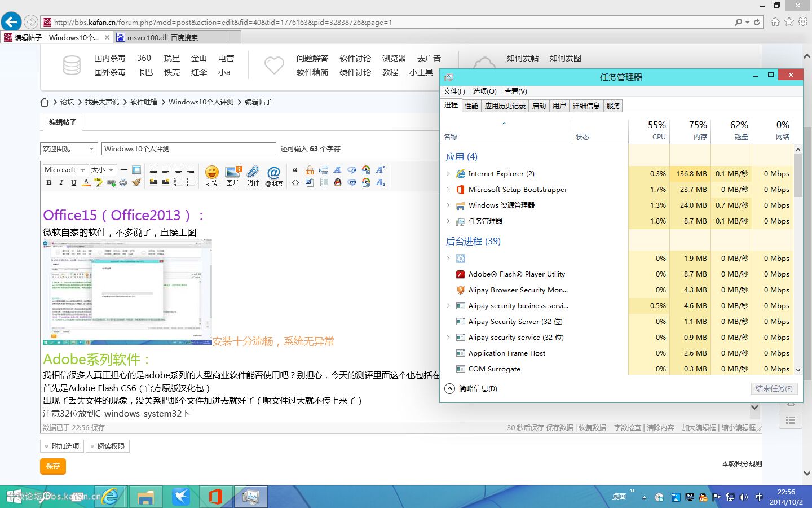The height and width of the screenshot is (508, 812).
Task: Insert a table in the editor
Action: pyautogui.click(x=136, y=170)
